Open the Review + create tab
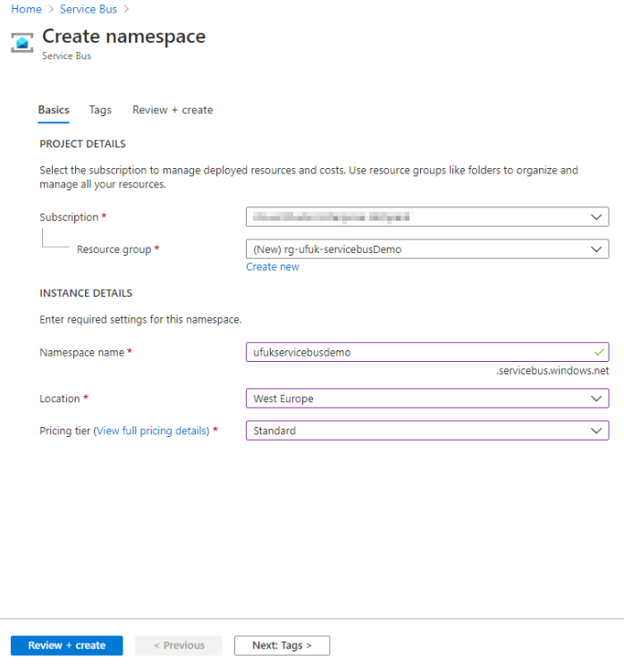The height and width of the screenshot is (672, 624). (x=173, y=110)
